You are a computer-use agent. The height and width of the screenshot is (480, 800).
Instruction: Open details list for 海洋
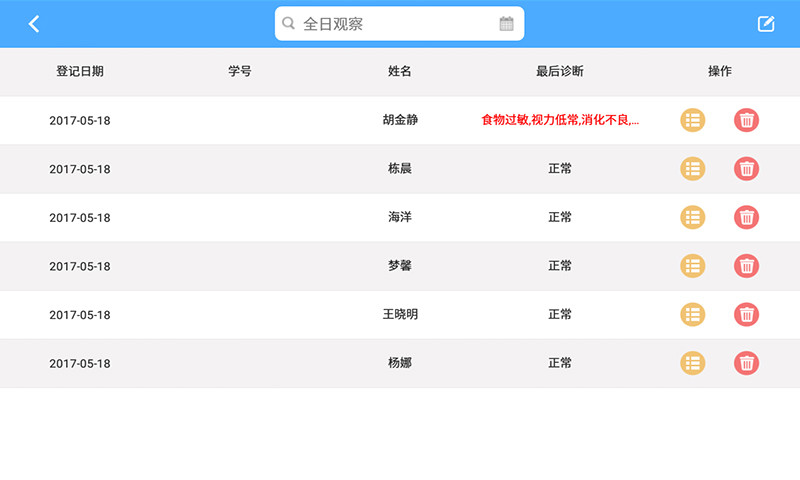tap(693, 217)
